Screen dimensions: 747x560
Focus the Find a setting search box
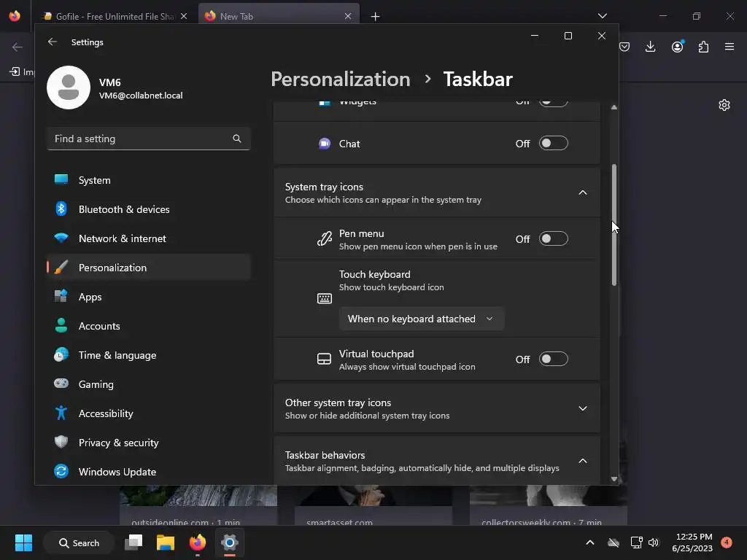(149, 139)
